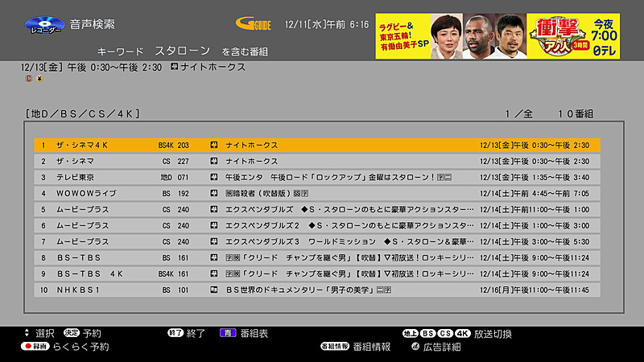Click the genre icon in WOWOWライブ row
The width and height of the screenshot is (644, 362).
(214, 193)
